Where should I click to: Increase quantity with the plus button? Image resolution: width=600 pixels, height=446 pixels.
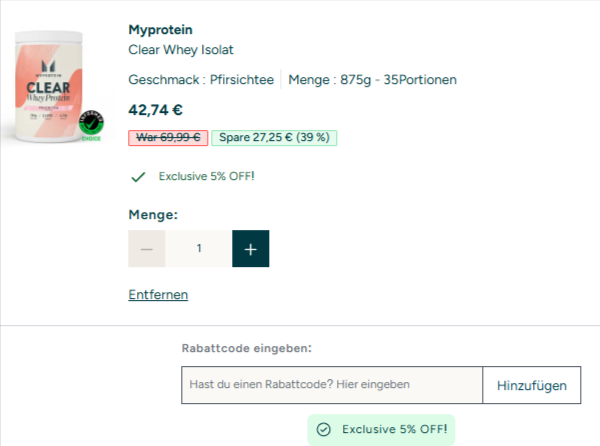click(250, 248)
